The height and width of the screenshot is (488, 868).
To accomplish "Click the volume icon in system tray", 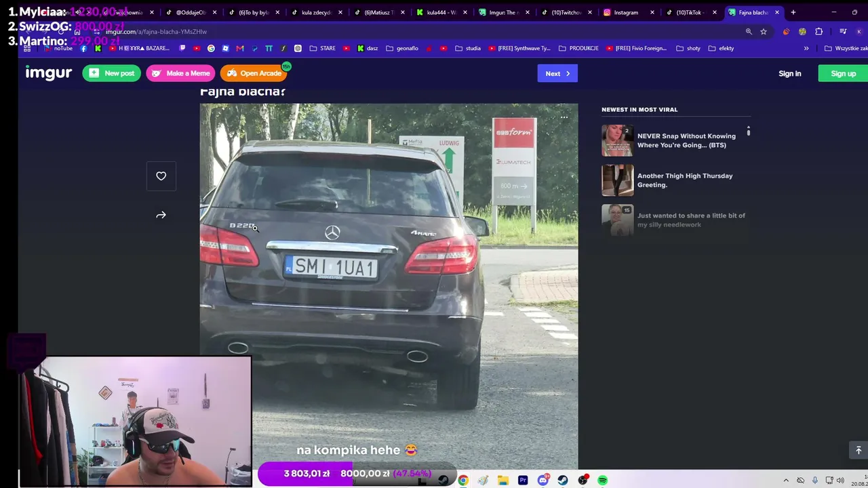I will [x=840, y=481].
